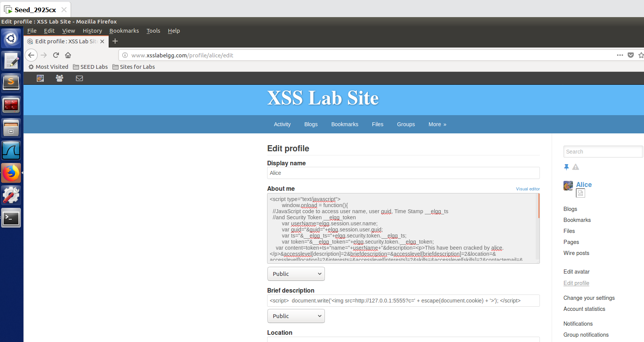The height and width of the screenshot is (342, 644).
Task: Bookmark this page with the star
Action: 641,55
